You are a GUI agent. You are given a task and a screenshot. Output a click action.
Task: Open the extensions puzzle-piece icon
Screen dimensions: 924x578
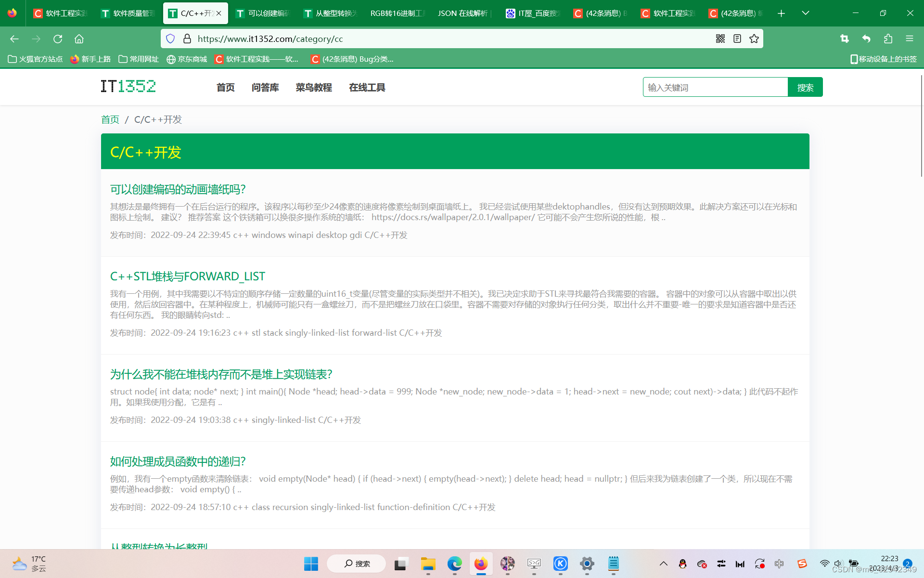888,39
